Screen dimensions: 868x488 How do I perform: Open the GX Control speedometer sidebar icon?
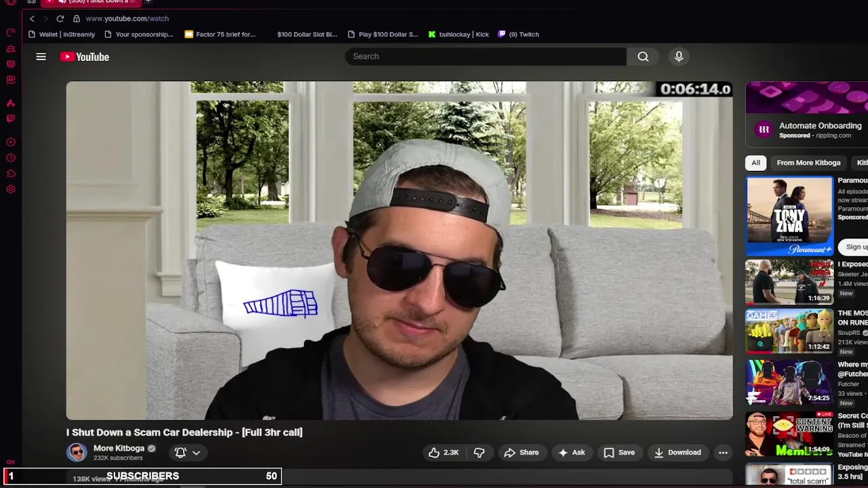pos(11,33)
